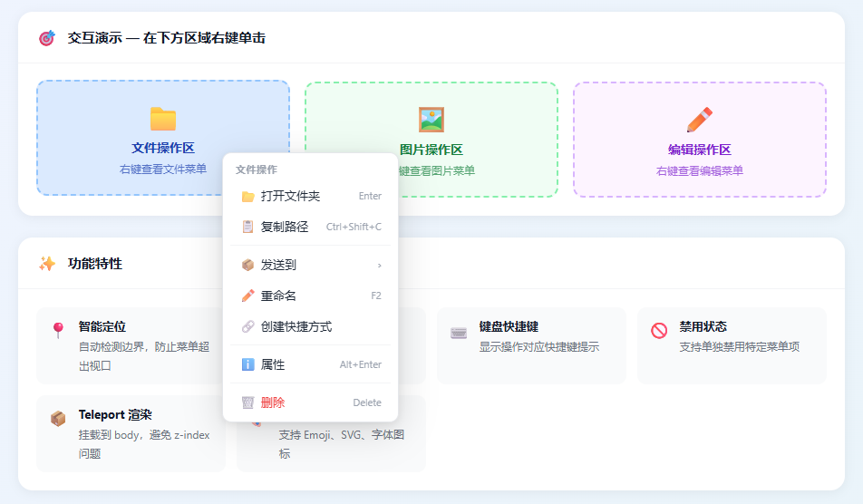This screenshot has height=504, width=863.
Task: Click the Ctrl+Shift+C shortcut hint
Action: [354, 227]
